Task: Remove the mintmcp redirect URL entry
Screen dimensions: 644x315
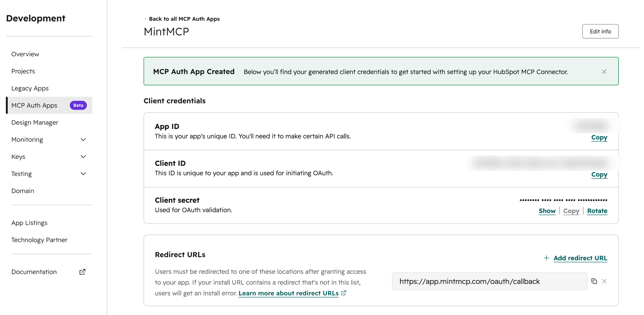Action: (x=604, y=281)
